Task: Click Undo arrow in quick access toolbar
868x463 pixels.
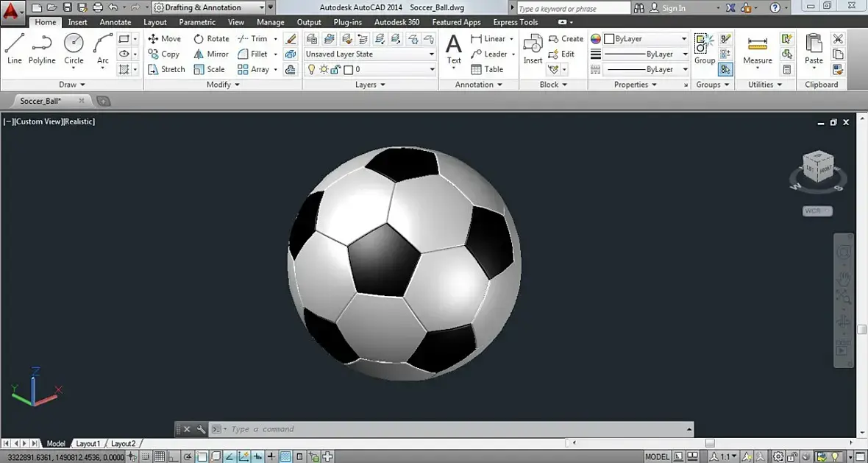Action: coord(113,7)
